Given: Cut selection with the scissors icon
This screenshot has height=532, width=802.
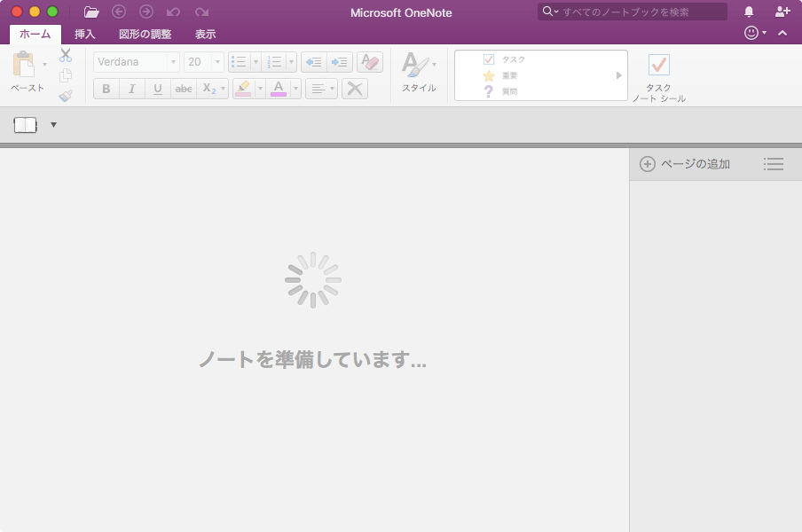Looking at the screenshot, I should pos(66,55).
